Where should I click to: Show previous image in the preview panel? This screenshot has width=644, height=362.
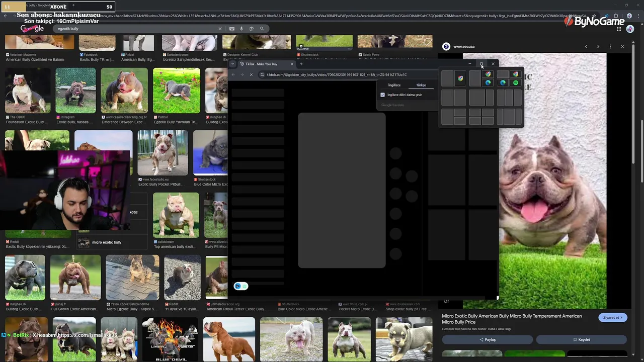pyautogui.click(x=586, y=46)
